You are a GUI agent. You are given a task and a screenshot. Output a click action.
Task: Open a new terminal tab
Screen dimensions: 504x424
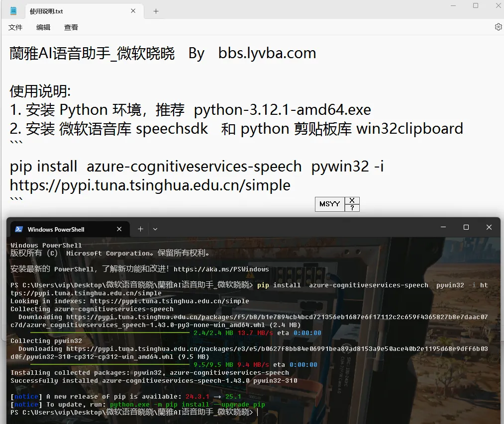click(140, 229)
